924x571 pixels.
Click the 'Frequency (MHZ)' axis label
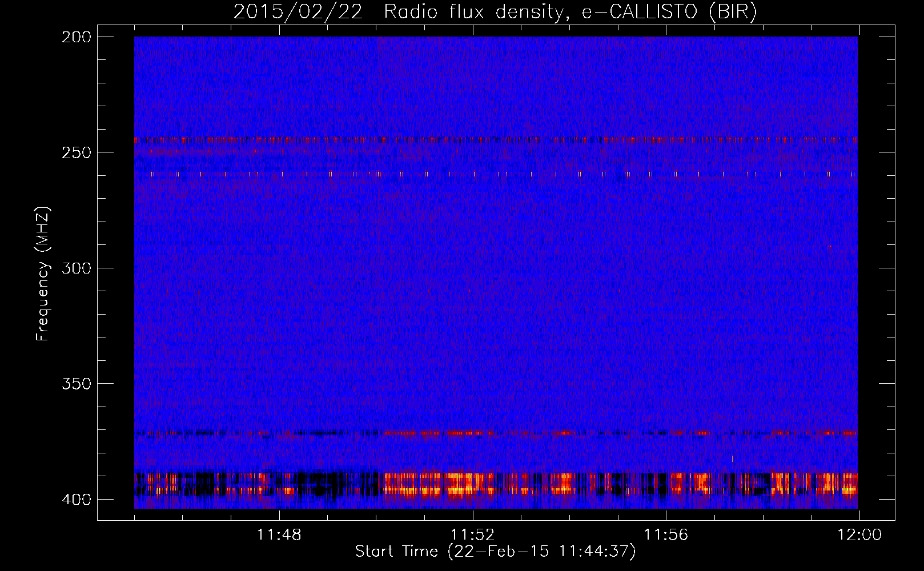click(x=43, y=274)
